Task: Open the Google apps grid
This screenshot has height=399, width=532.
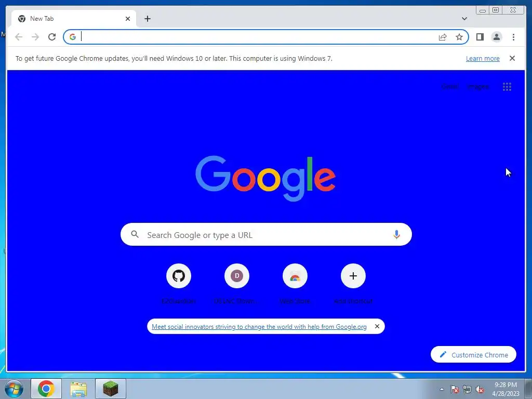Action: pyautogui.click(x=507, y=87)
